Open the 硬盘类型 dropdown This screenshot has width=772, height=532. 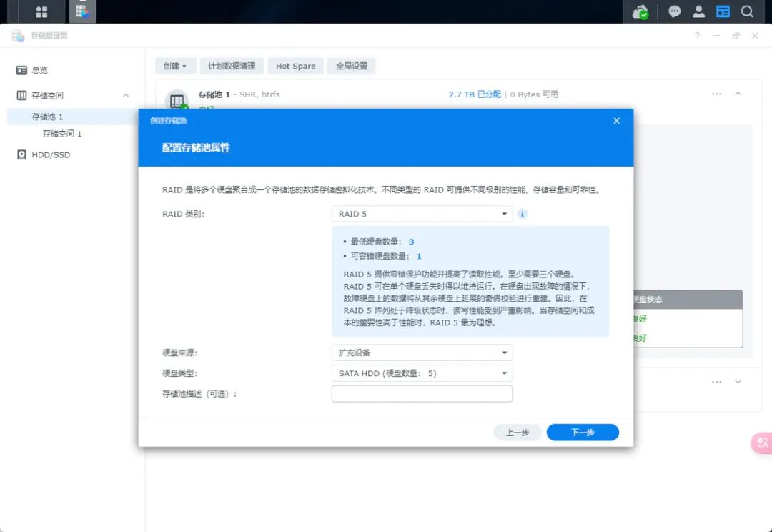coord(422,373)
